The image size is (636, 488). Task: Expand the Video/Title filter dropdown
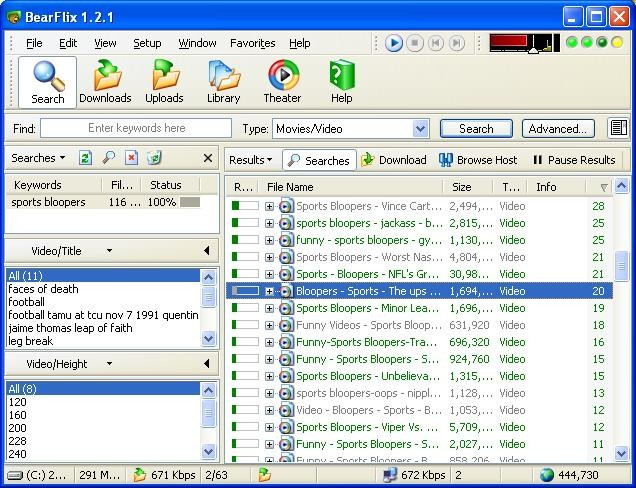click(x=110, y=251)
